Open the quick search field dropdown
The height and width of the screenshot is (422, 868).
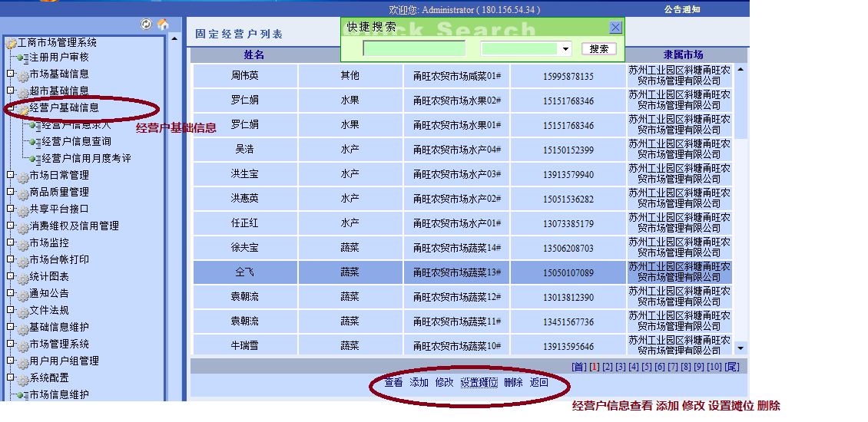pyautogui.click(x=565, y=48)
